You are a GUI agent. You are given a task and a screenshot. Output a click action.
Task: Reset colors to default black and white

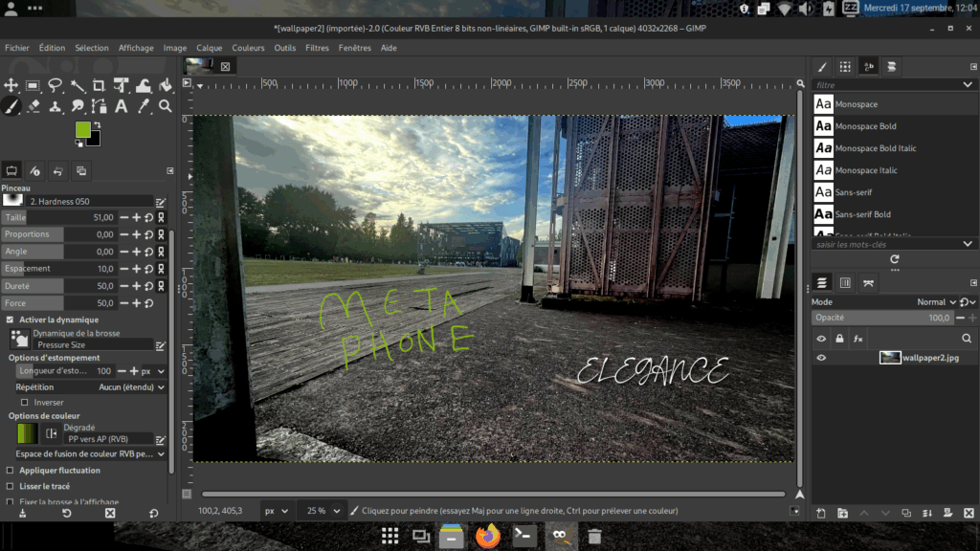78,143
